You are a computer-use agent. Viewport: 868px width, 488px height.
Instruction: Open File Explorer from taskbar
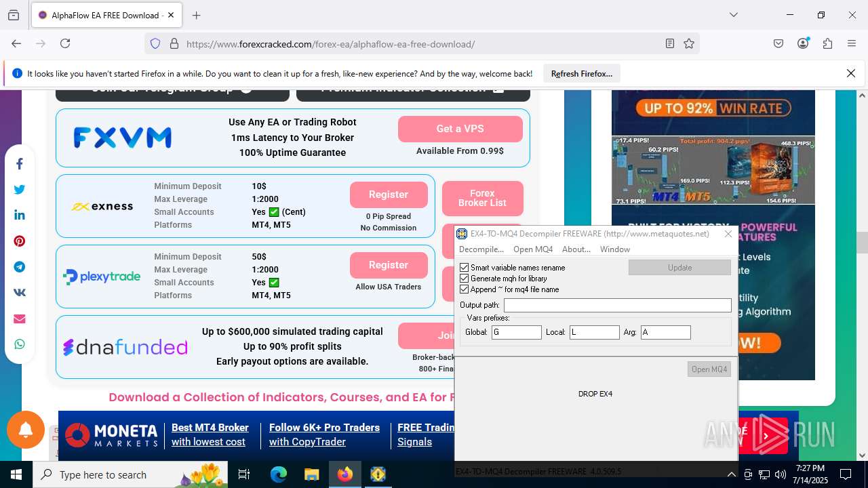(311, 474)
